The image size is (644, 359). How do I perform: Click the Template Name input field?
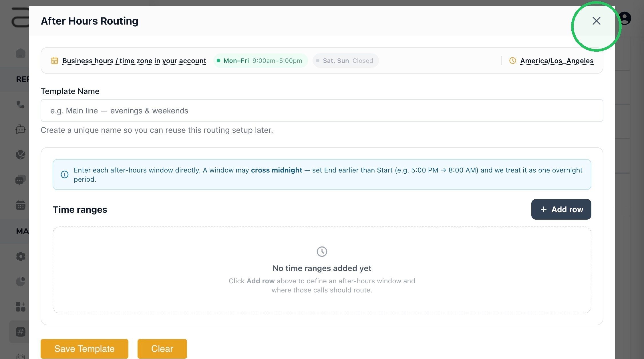click(322, 111)
